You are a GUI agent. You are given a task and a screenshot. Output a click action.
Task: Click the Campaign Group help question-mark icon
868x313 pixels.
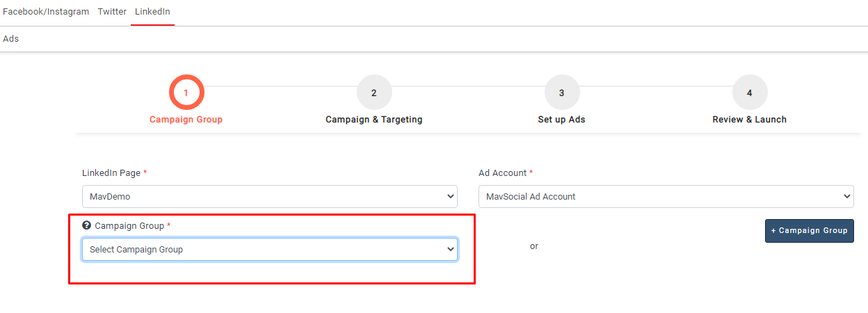[x=87, y=225]
